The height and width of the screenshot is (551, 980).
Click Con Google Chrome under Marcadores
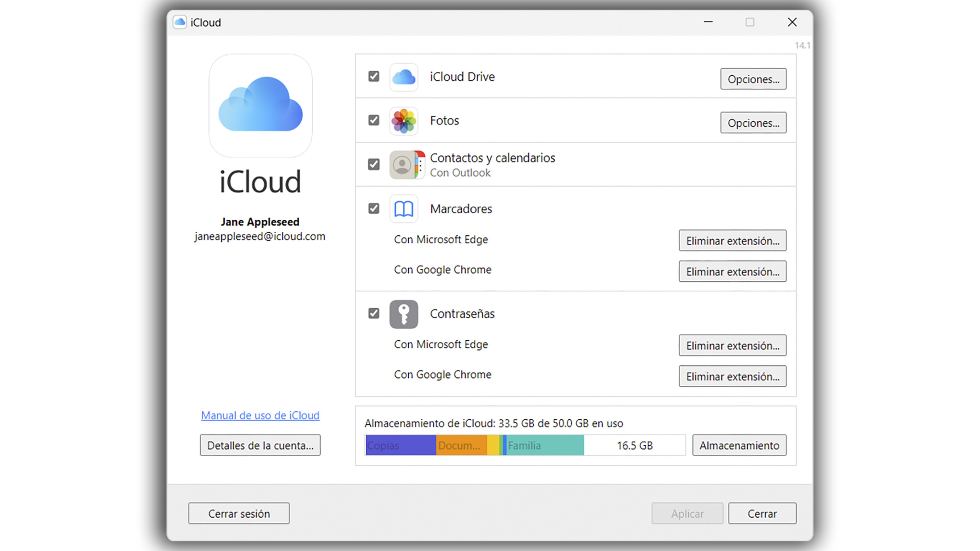[443, 270]
